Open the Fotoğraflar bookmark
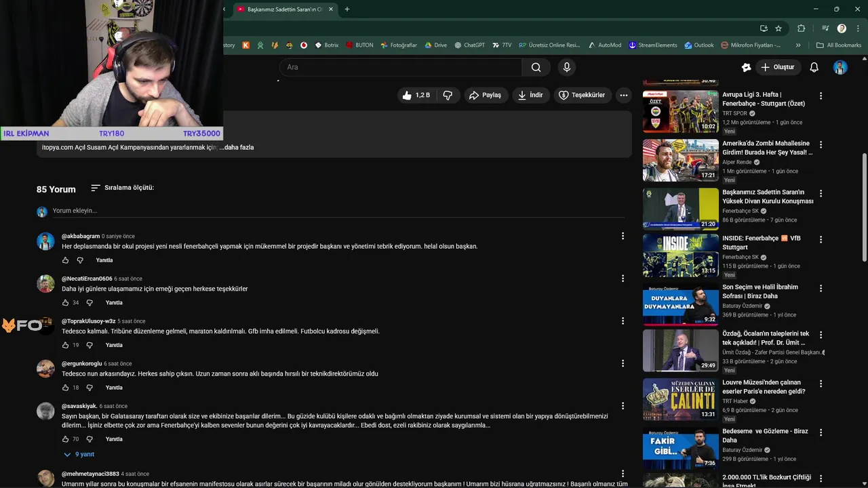This screenshot has width=868, height=488. [399, 45]
